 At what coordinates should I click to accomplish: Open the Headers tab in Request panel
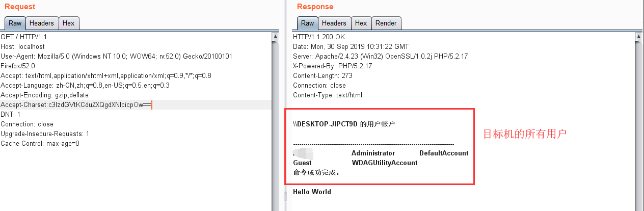pos(42,23)
